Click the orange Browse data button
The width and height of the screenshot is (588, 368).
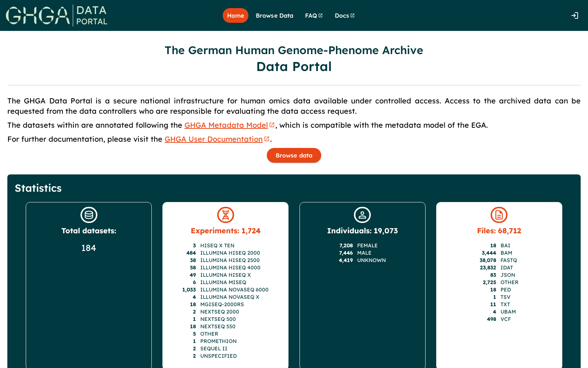pyautogui.click(x=294, y=155)
